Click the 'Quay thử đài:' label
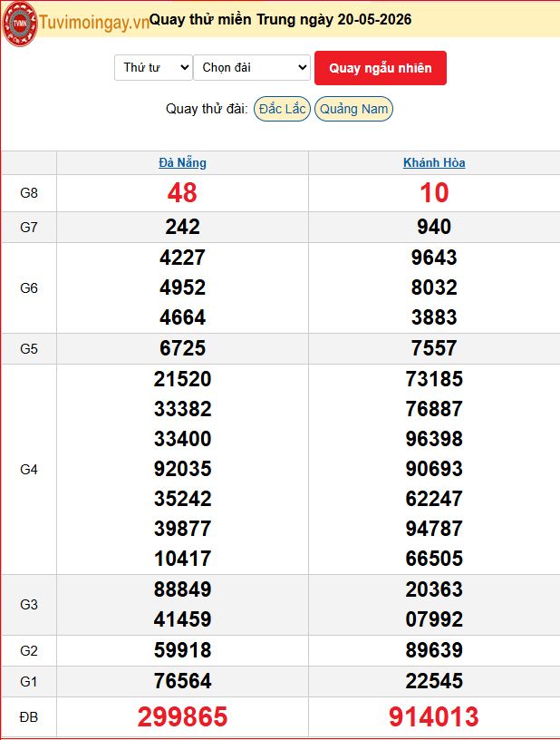Viewport: 560px width, 740px height. pyautogui.click(x=207, y=109)
